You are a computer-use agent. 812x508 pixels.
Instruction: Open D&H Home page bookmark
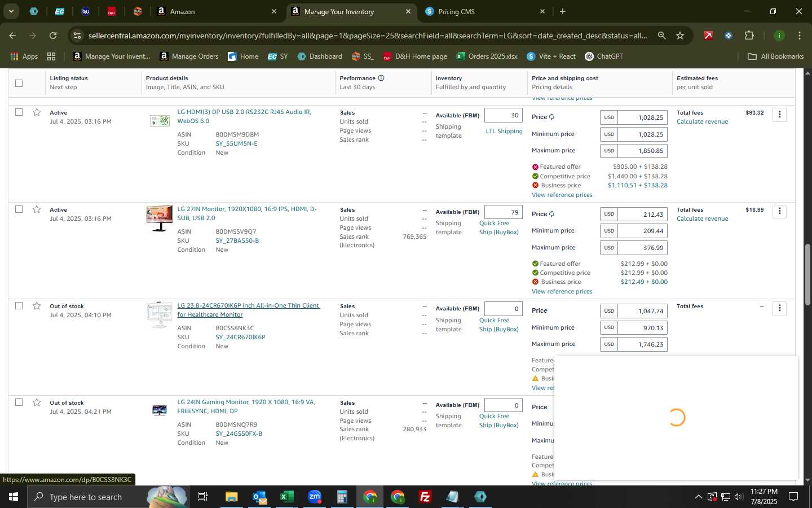(415, 56)
